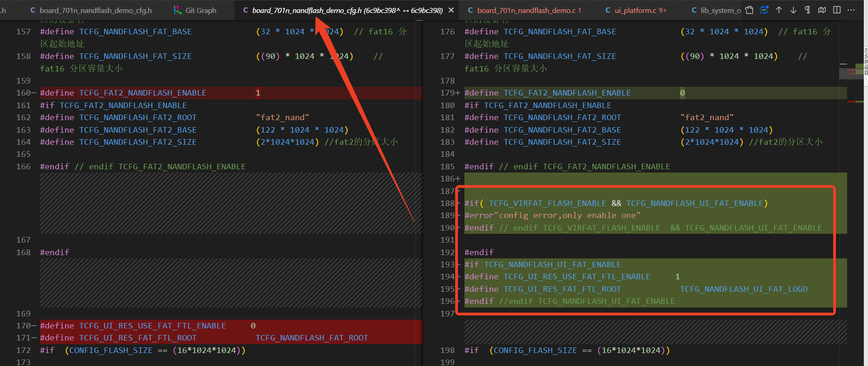Click the #error "config error,only enable one" line
The height and width of the screenshot is (366, 868).
[552, 215]
